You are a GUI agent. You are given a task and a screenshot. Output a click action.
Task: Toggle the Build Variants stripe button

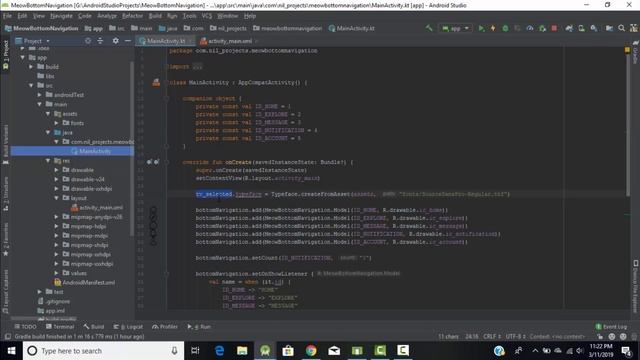(x=6, y=144)
